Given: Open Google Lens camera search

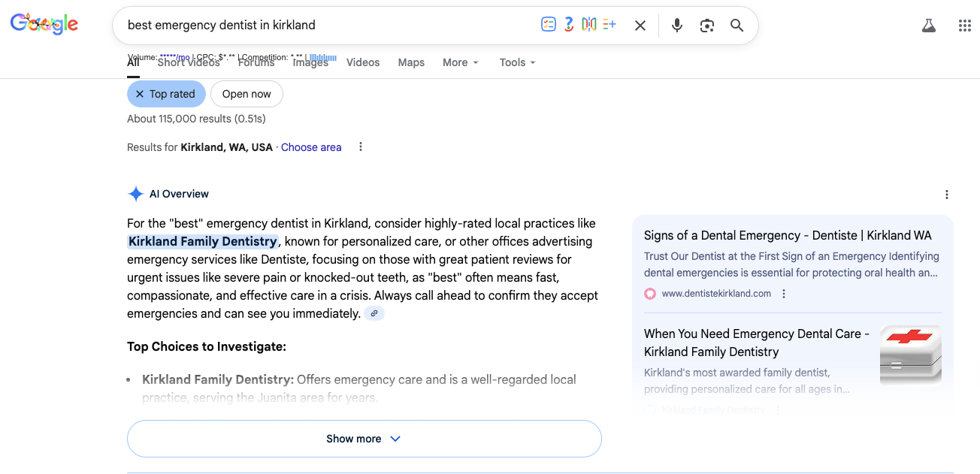Looking at the screenshot, I should (706, 25).
